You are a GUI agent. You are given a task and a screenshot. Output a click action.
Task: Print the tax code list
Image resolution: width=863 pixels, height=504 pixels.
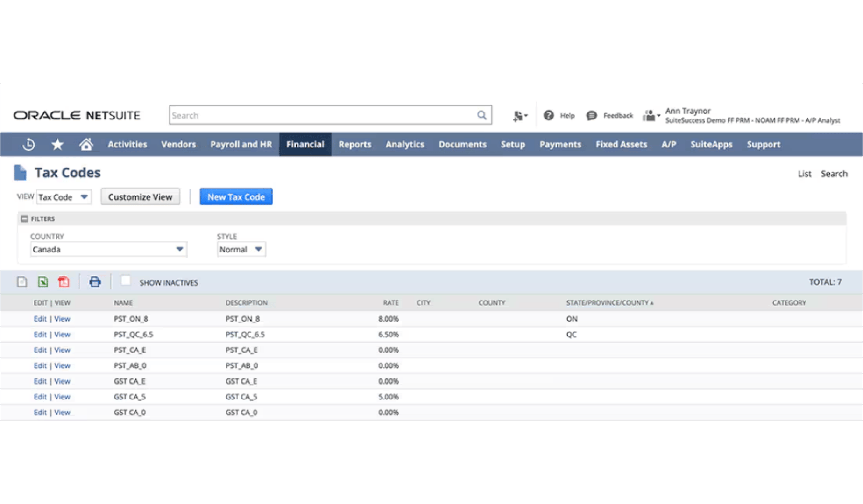point(95,281)
